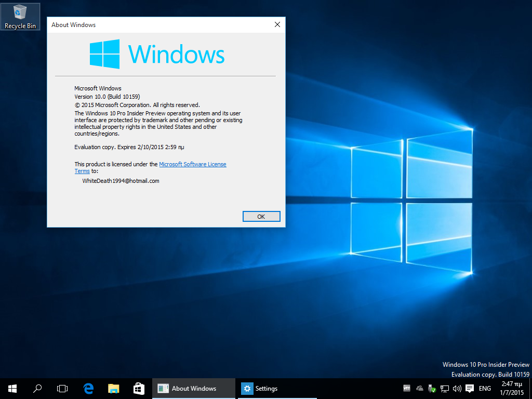
Task: Close the About Windows dialog
Action: [x=277, y=24]
